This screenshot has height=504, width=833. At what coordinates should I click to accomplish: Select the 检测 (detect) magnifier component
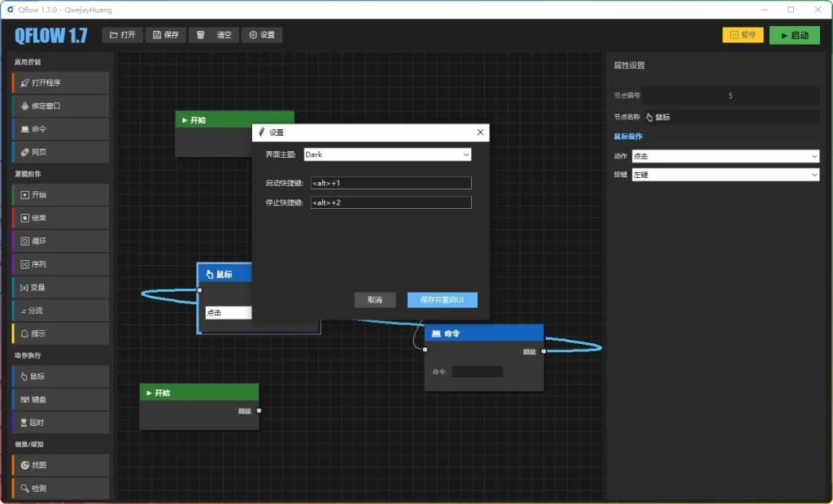pos(60,489)
